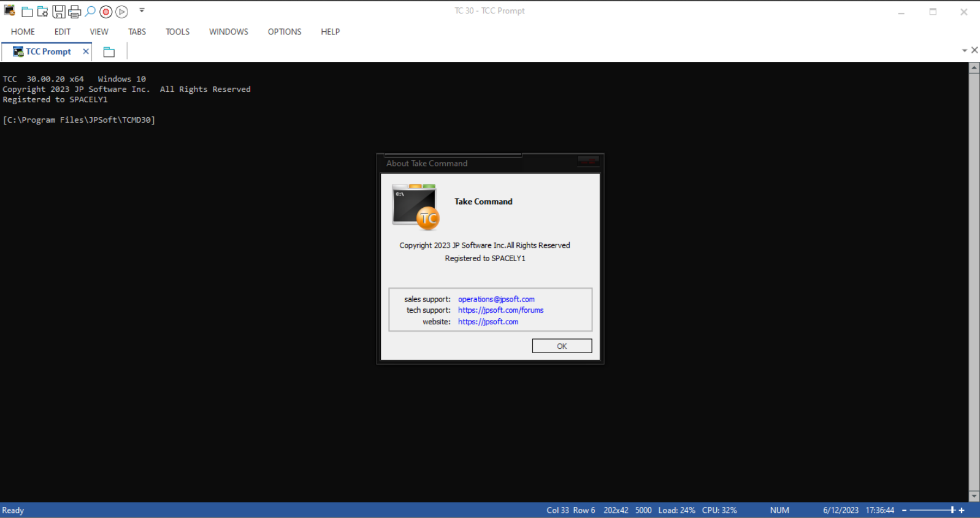Open the VIEW ribbon menu
The width and height of the screenshot is (980, 518).
click(x=99, y=32)
